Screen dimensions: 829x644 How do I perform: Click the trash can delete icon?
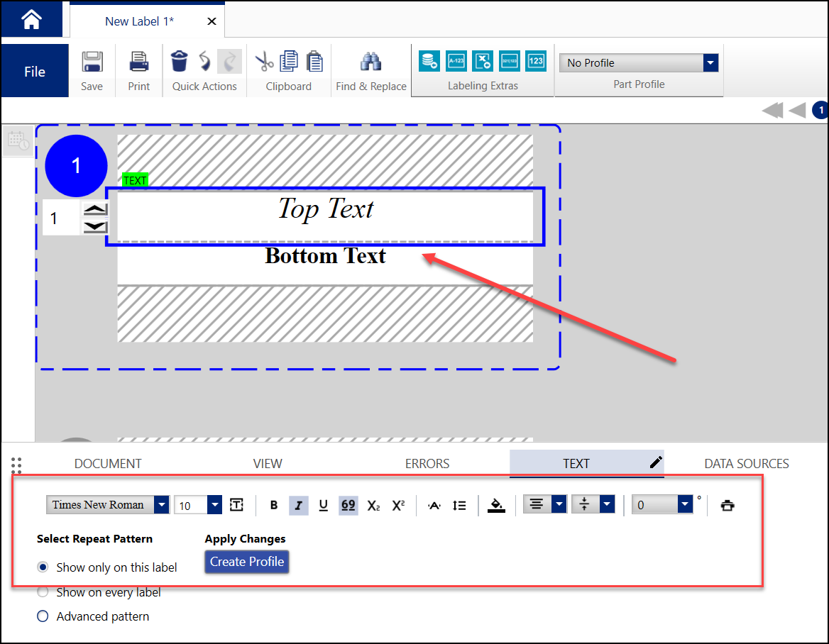pos(180,62)
